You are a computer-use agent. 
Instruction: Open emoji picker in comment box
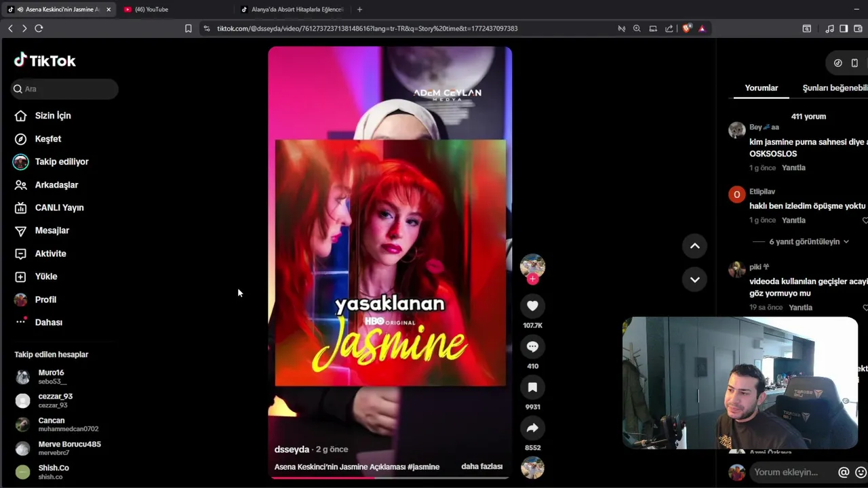point(861,472)
